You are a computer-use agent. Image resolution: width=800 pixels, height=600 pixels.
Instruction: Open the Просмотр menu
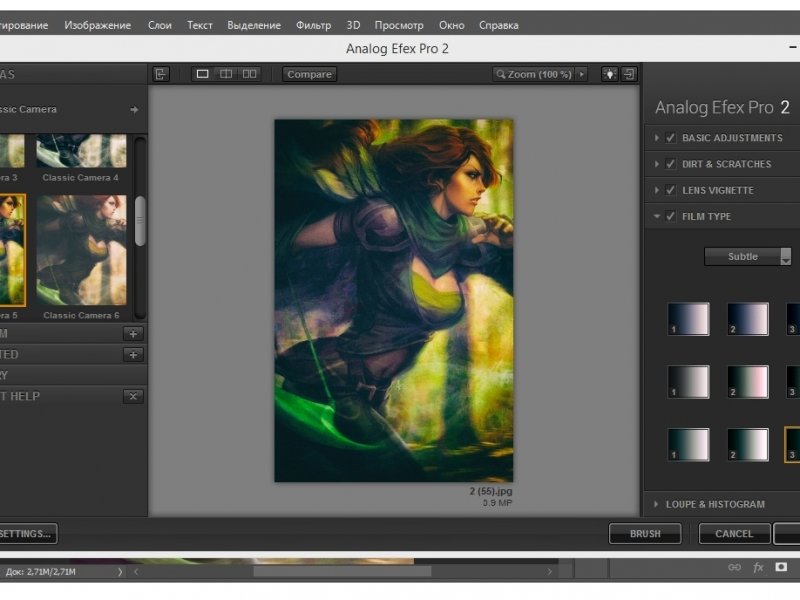[x=399, y=25]
